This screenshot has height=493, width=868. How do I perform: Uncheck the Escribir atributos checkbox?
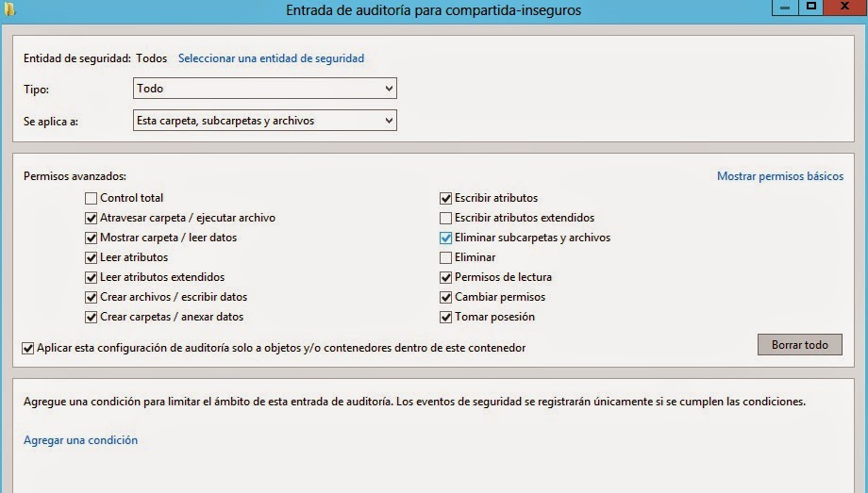(446, 198)
